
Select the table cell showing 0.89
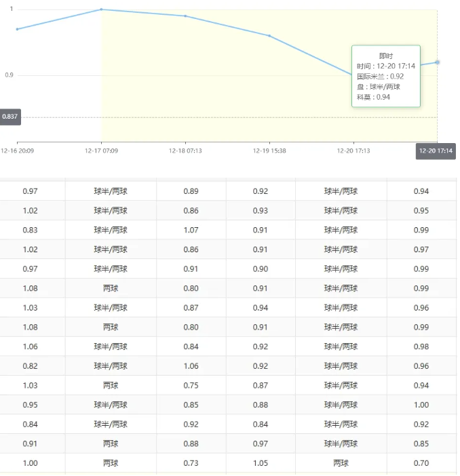pyautogui.click(x=191, y=191)
